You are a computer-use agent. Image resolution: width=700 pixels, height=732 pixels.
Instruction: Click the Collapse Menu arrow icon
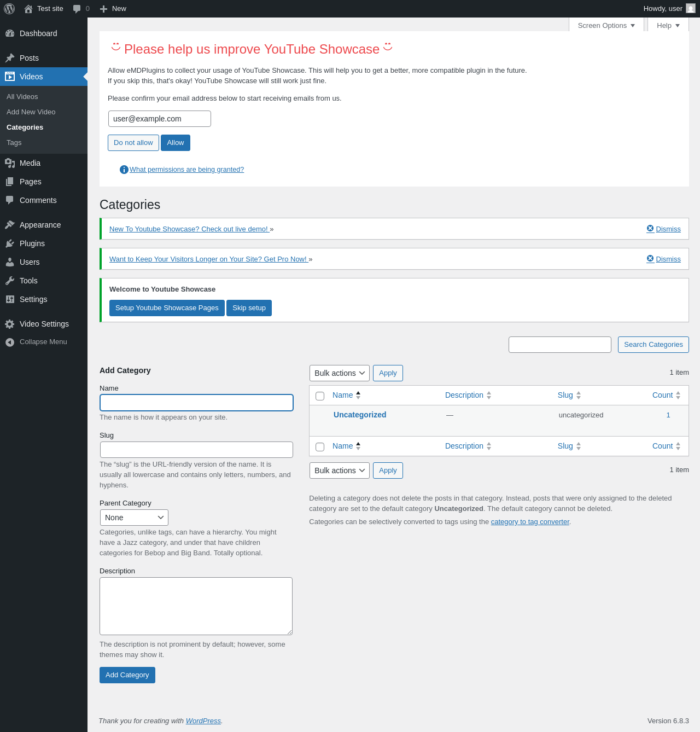click(x=10, y=342)
